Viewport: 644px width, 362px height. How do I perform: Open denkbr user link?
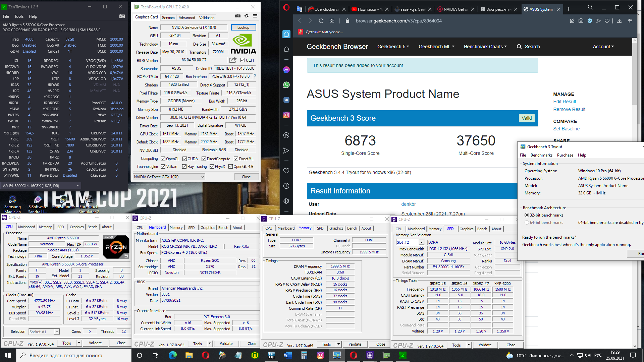tap(408, 204)
